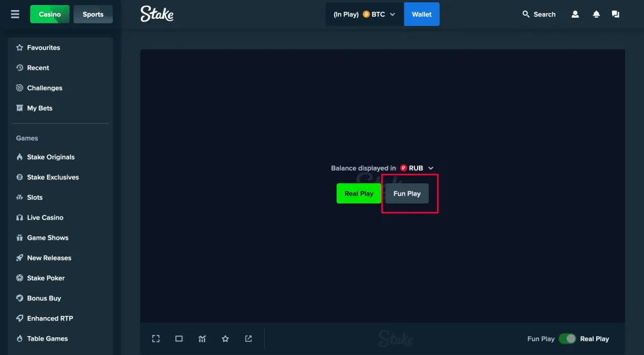Image resolution: width=644 pixels, height=355 pixels.
Task: Expand the BTC balance dropdown
Action: coord(392,14)
